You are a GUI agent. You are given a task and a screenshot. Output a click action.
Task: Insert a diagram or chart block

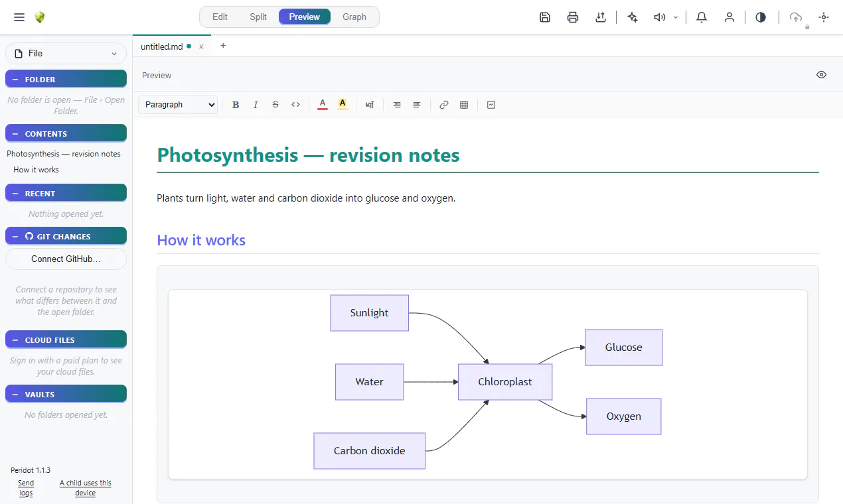(491, 105)
